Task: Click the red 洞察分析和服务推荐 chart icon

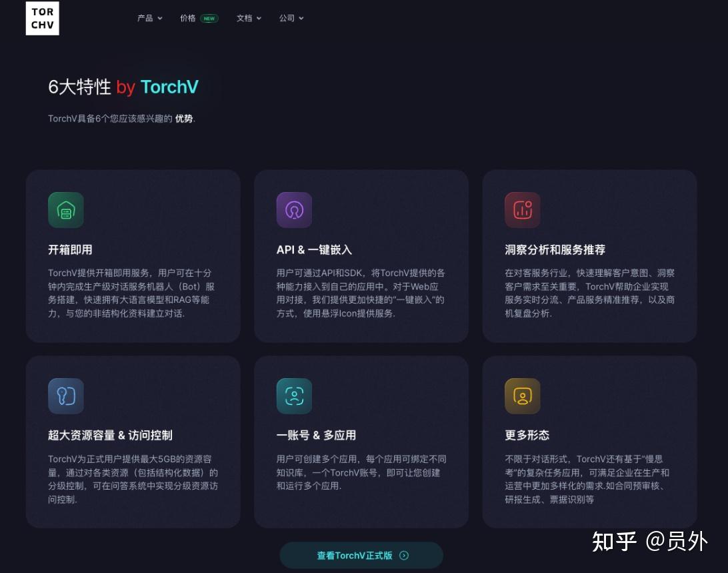Action: pyautogui.click(x=523, y=210)
